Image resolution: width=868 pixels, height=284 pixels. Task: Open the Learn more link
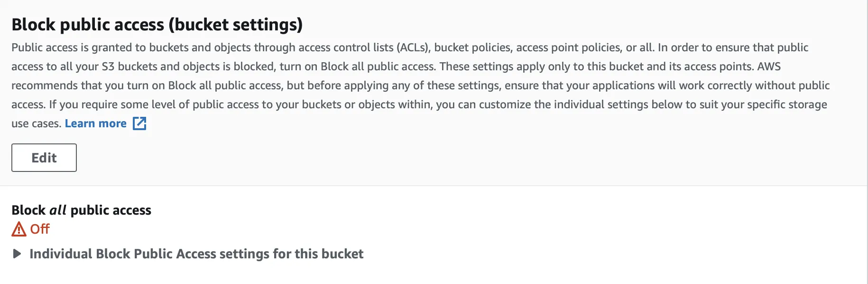pyautogui.click(x=95, y=123)
